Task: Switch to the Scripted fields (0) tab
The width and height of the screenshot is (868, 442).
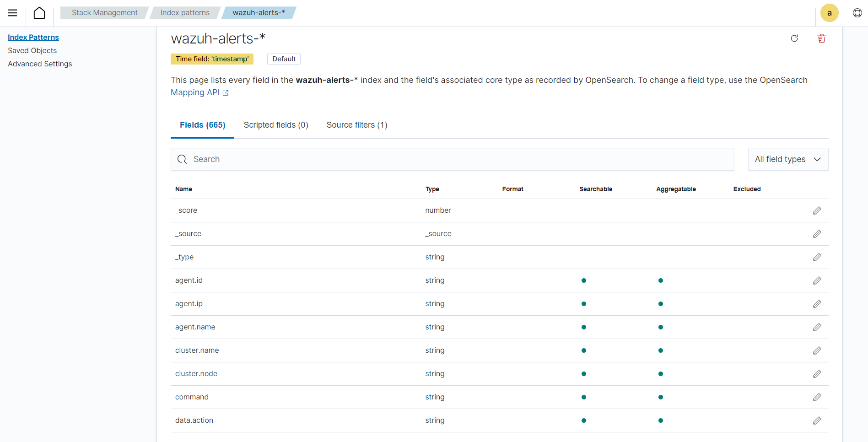Action: click(276, 125)
